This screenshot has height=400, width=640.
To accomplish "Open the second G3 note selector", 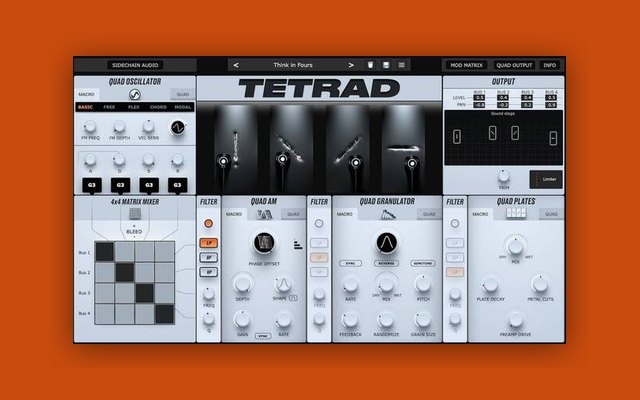I will click(120, 185).
